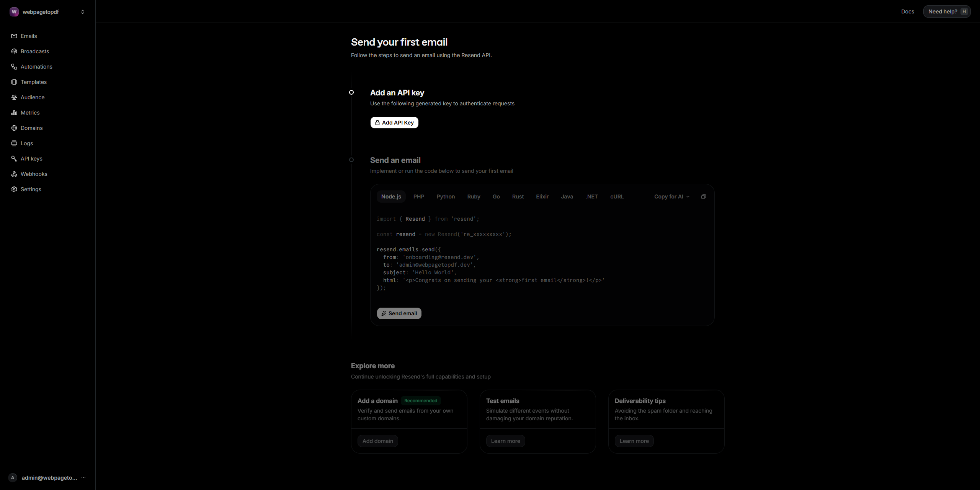Switch to the Python code tab
The height and width of the screenshot is (490, 980).
click(446, 197)
